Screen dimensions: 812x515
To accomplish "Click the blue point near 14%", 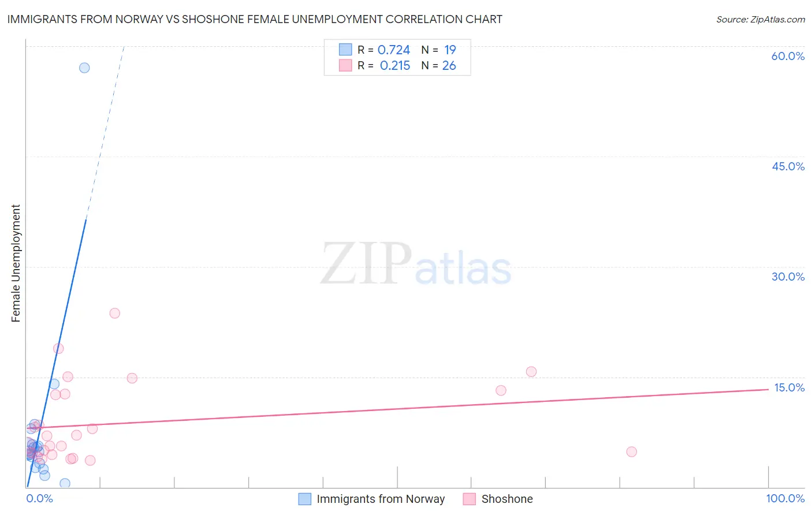I will coord(54,383).
